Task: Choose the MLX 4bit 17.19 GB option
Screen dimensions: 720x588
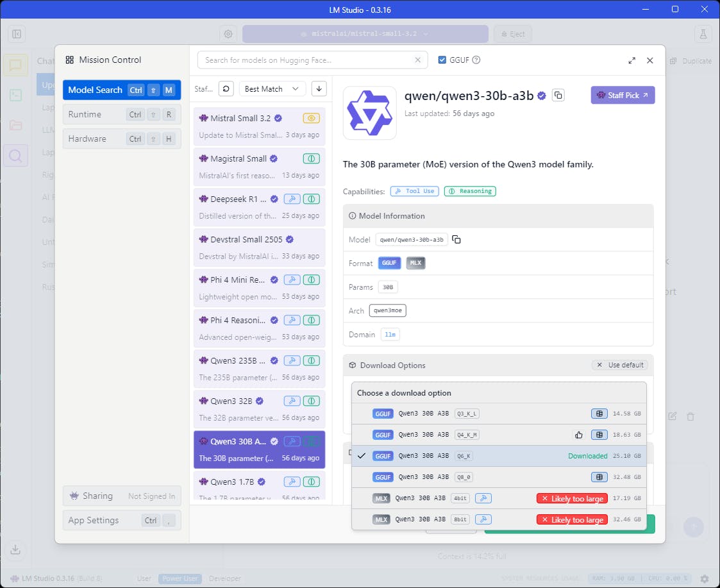Action: (499, 498)
